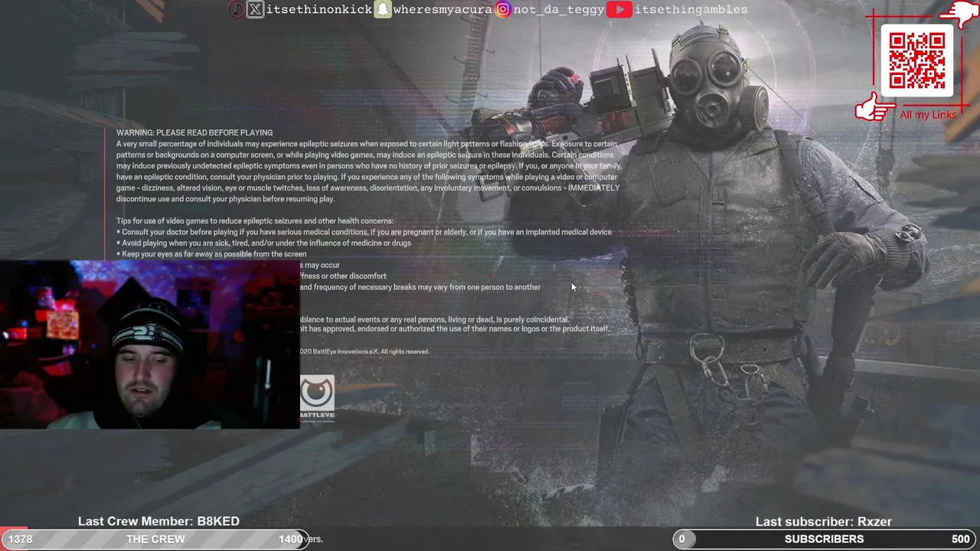Viewport: 980px width, 551px height.
Task: Click the SUBSCRIBERS progress bar
Action: click(x=826, y=539)
